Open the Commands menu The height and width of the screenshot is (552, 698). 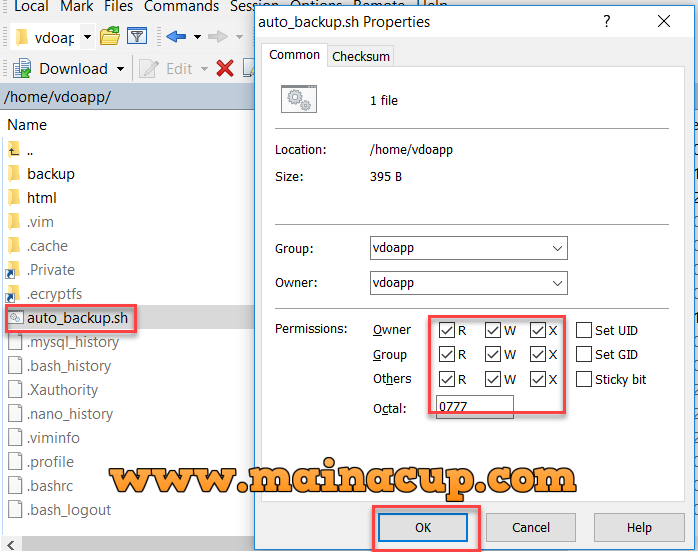click(181, 6)
